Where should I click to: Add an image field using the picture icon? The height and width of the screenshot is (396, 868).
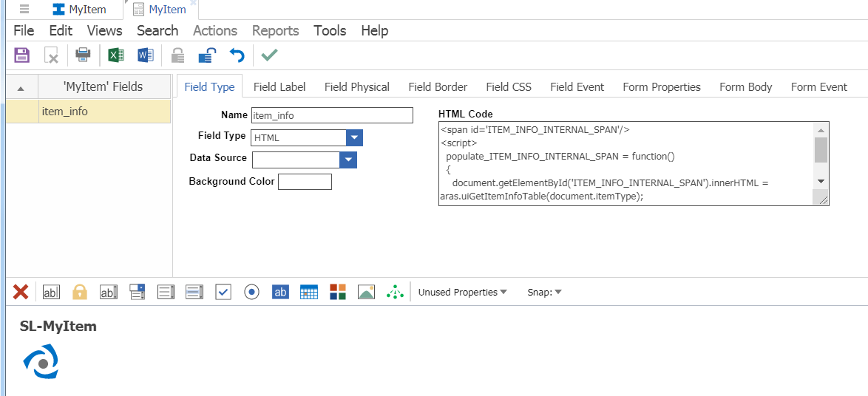click(x=367, y=292)
